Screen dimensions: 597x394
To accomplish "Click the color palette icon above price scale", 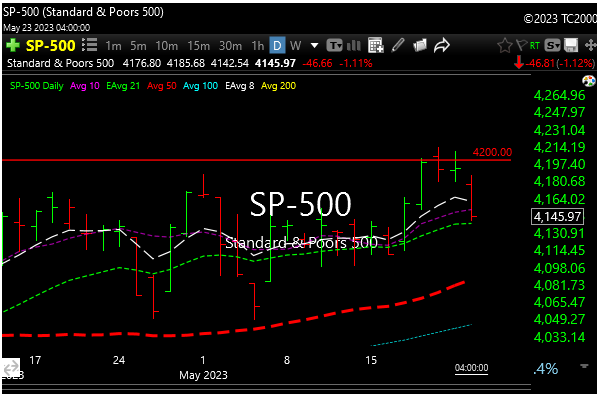I will (589, 81).
